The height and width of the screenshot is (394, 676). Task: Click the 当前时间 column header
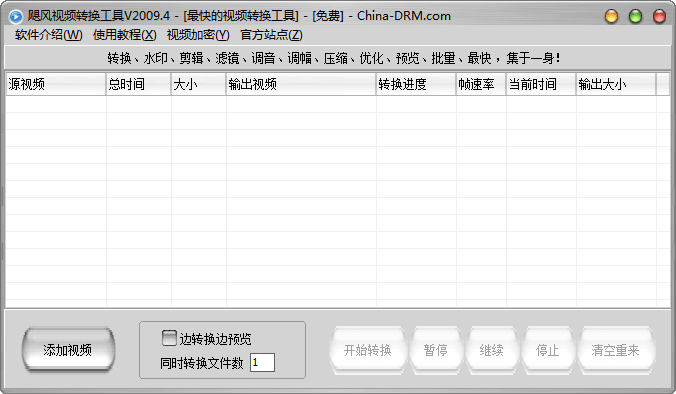(x=541, y=84)
